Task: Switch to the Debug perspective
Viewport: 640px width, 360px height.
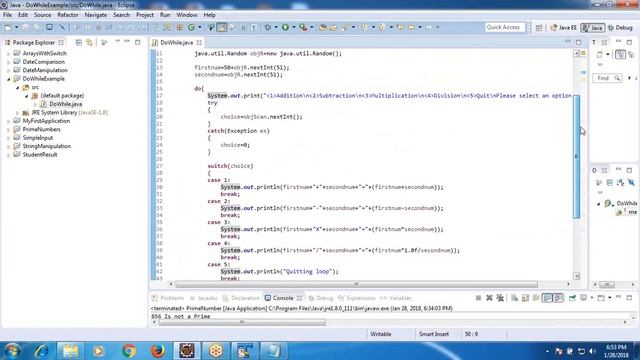Action: (x=620, y=28)
